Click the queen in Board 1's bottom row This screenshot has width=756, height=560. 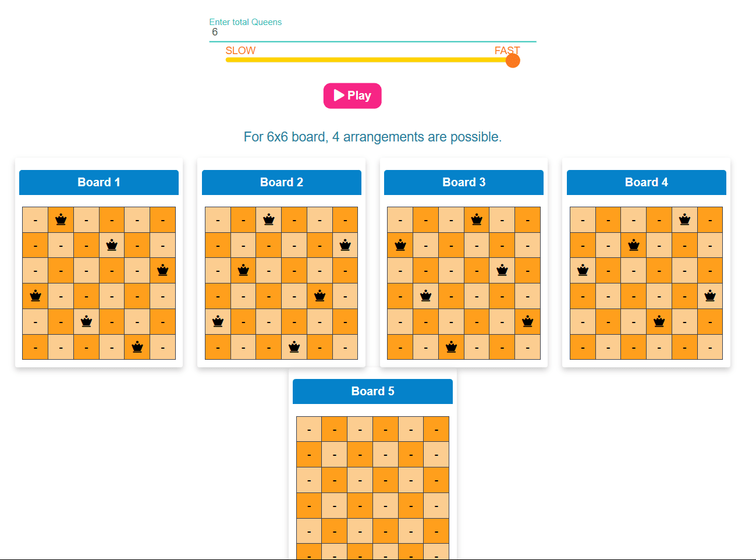(137, 347)
